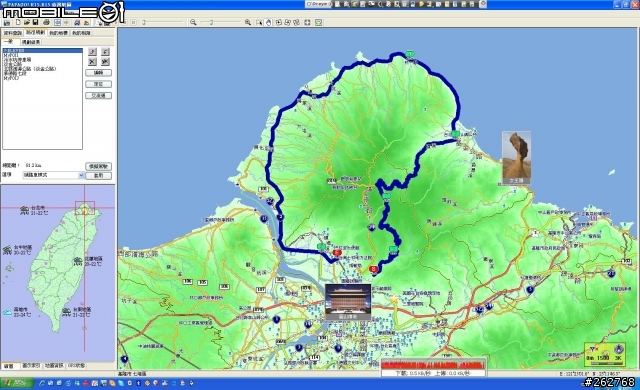Image resolution: width=640 pixels, height=390 pixels.
Task: Click the second button beside the waypoint list
Action: click(x=98, y=84)
